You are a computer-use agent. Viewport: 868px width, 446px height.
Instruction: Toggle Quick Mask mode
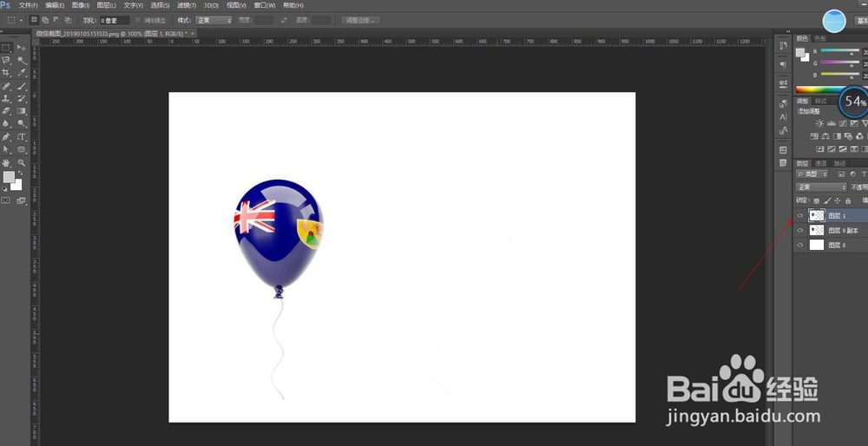pos(6,200)
